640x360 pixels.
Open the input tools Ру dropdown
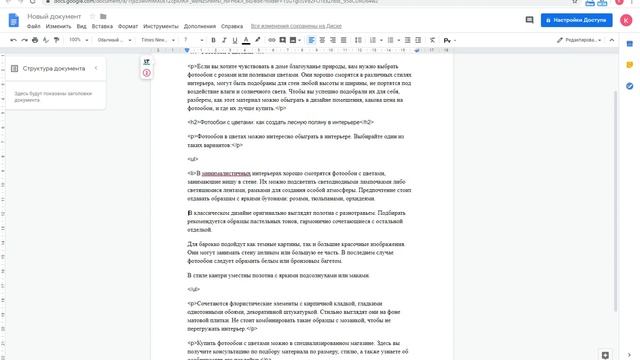[x=449, y=40]
